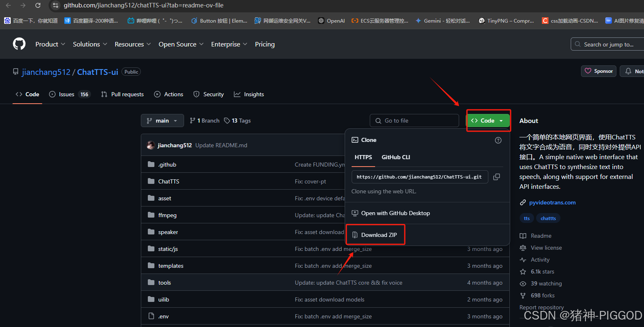Viewport: 644px width, 327px height.
Task: Click the Go to file search field
Action: (414, 121)
